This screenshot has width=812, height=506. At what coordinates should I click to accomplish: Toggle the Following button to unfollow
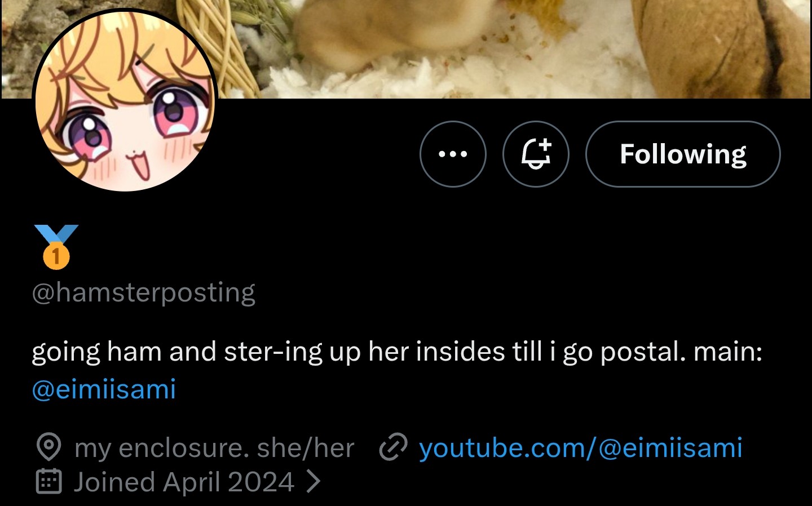click(683, 154)
